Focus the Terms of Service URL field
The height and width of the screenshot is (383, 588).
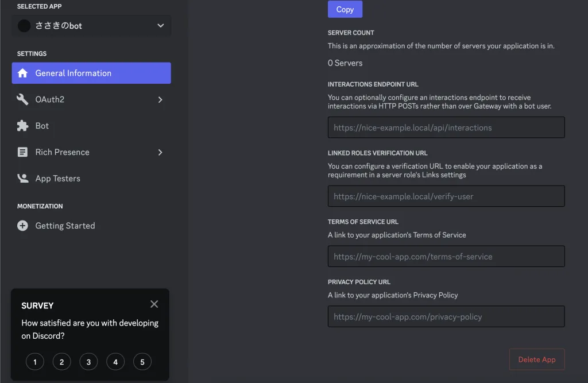coord(446,257)
